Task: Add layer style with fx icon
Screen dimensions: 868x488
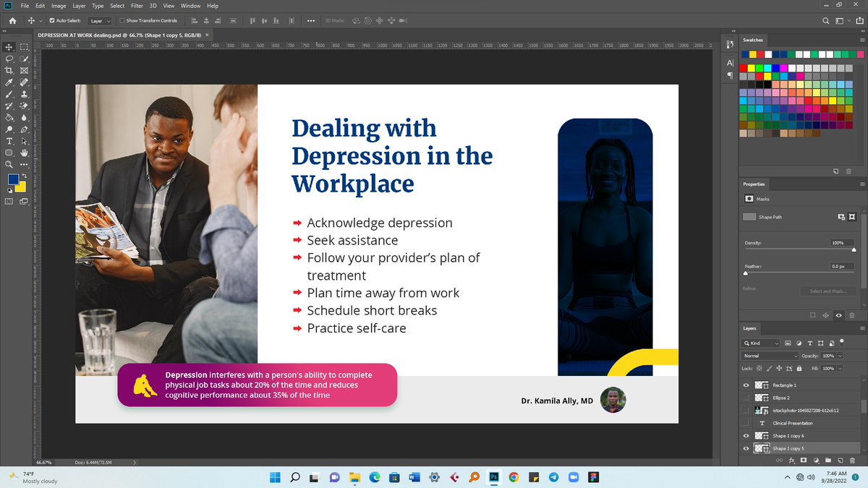Action: [x=792, y=461]
